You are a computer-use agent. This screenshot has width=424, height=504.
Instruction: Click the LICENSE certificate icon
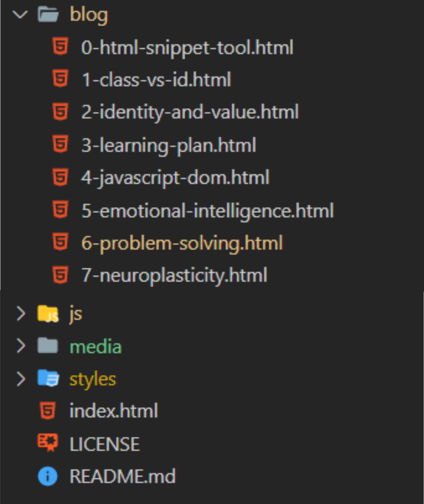[x=48, y=443]
